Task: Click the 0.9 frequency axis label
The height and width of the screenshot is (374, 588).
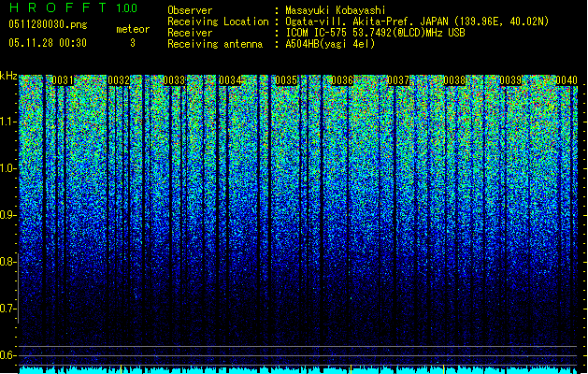Action: [8, 215]
